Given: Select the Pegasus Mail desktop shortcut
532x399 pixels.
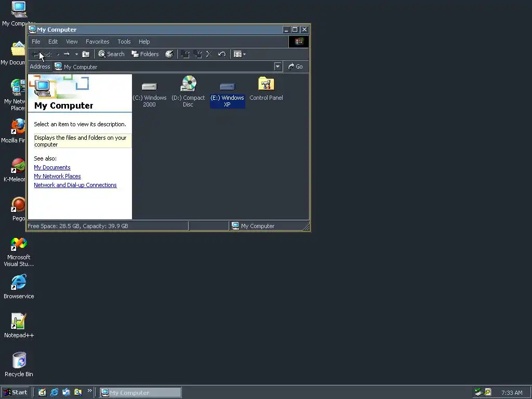Looking at the screenshot, I should (18, 209).
